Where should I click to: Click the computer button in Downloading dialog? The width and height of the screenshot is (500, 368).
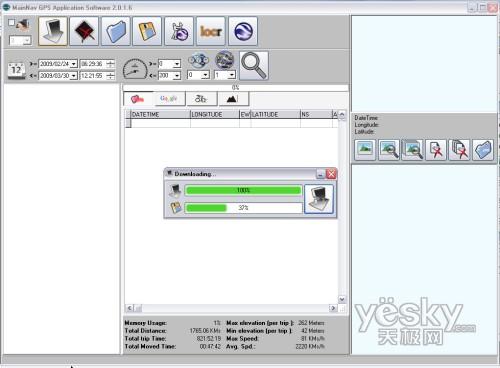pyautogui.click(x=319, y=199)
